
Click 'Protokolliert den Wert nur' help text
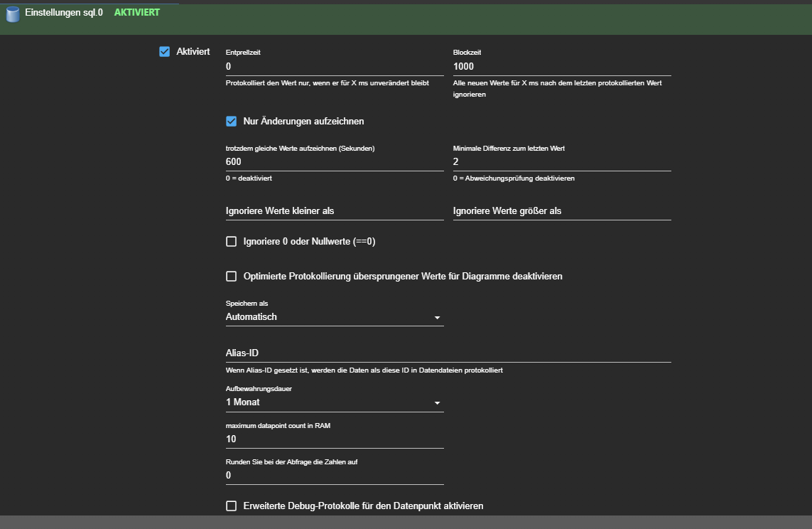click(327, 83)
